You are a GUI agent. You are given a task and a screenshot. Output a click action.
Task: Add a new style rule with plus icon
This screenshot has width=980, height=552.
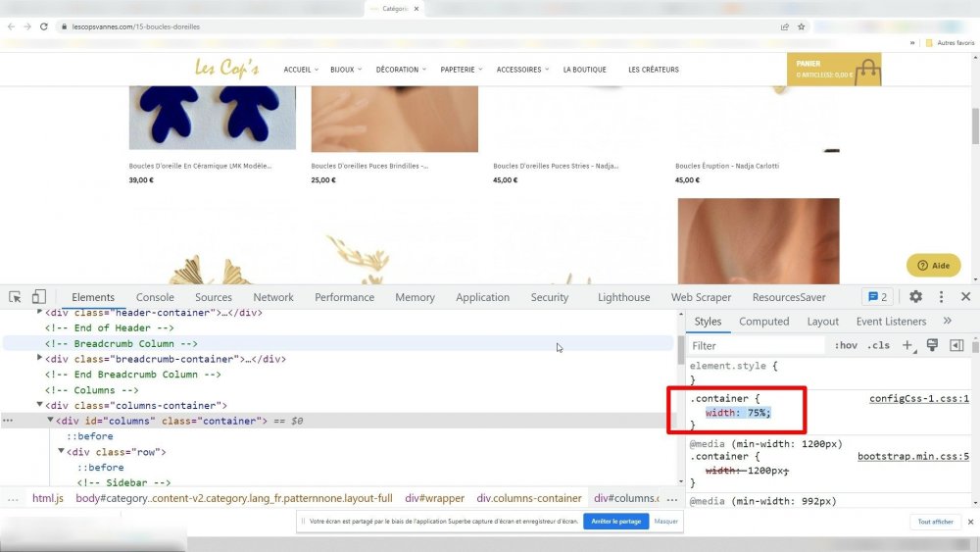pos(907,345)
